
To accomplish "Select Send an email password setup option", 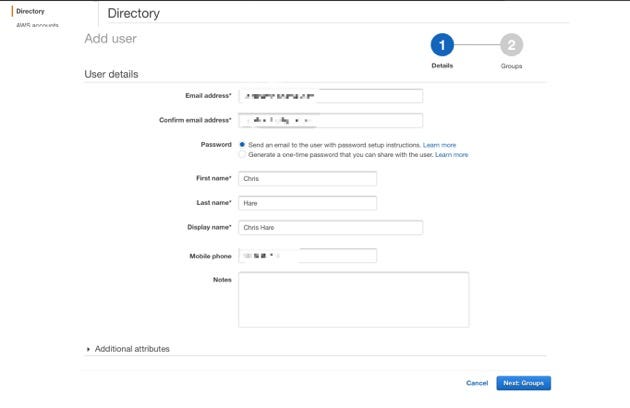I will coord(242,145).
